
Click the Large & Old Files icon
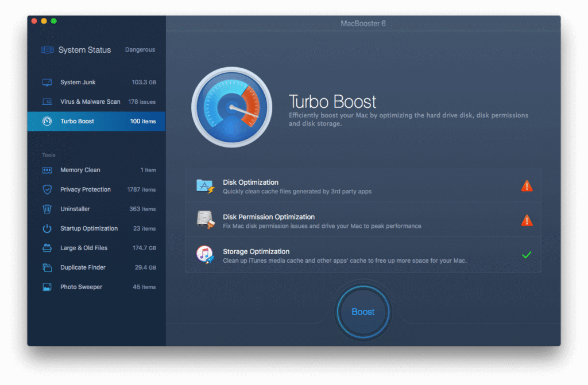pos(47,248)
